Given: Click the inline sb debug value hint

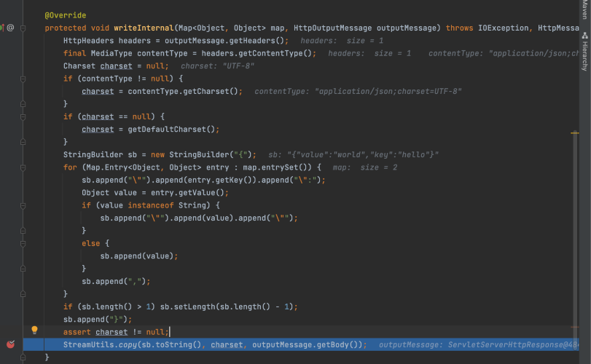Looking at the screenshot, I should coord(353,154).
